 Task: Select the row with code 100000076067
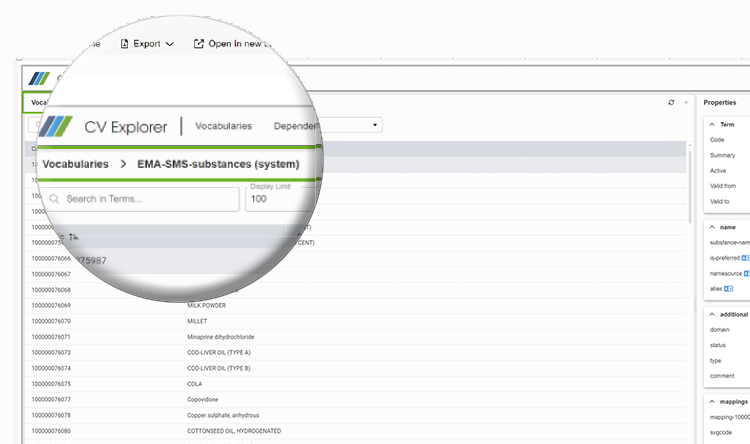(355, 275)
